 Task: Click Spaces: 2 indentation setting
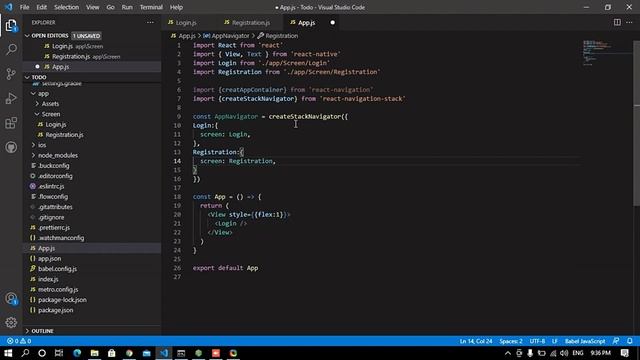tap(511, 341)
